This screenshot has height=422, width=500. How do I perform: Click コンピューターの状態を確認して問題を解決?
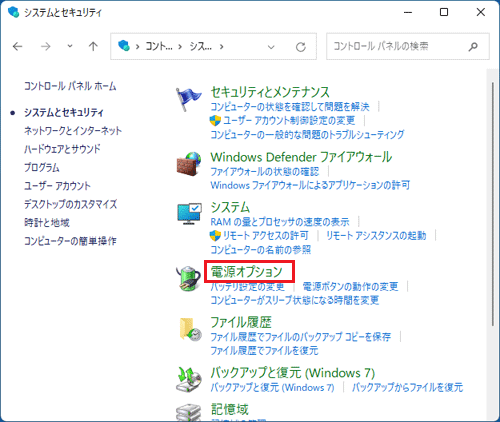tap(290, 107)
